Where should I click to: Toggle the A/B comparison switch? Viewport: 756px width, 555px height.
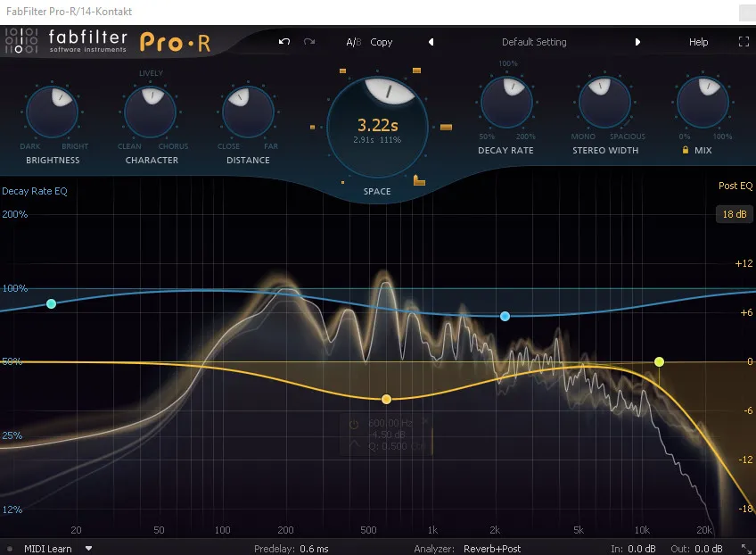(x=354, y=42)
